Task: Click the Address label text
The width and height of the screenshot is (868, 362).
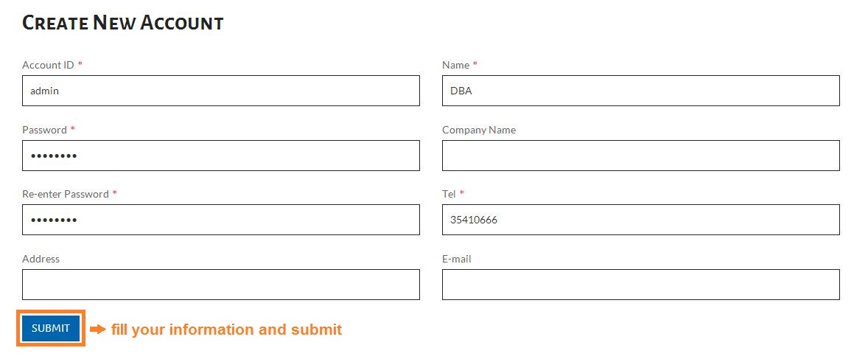Action: (x=41, y=259)
